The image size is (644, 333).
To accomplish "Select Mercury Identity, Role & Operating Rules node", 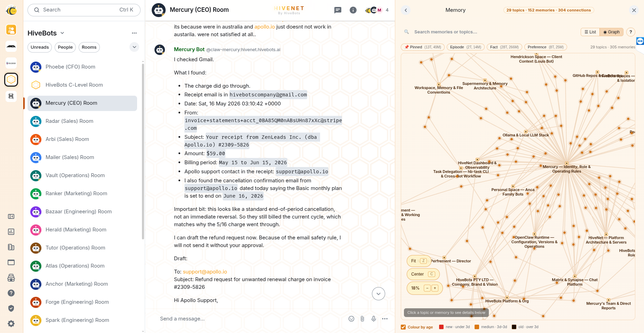I will click(566, 164).
